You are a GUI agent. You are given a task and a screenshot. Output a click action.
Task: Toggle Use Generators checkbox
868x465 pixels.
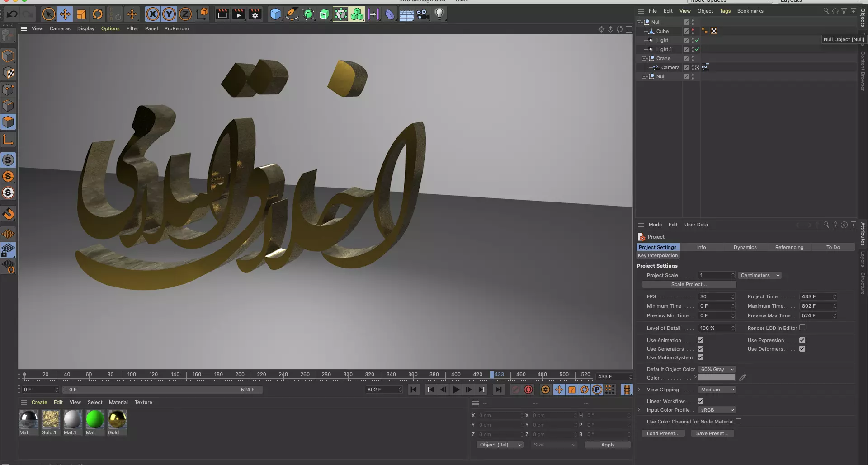click(x=700, y=349)
